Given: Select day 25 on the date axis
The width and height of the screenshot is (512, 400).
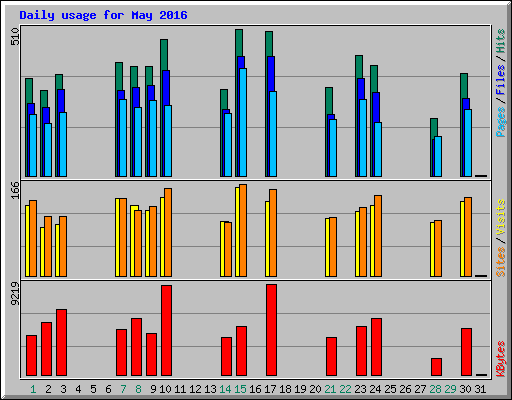Looking at the screenshot, I should (x=390, y=389).
